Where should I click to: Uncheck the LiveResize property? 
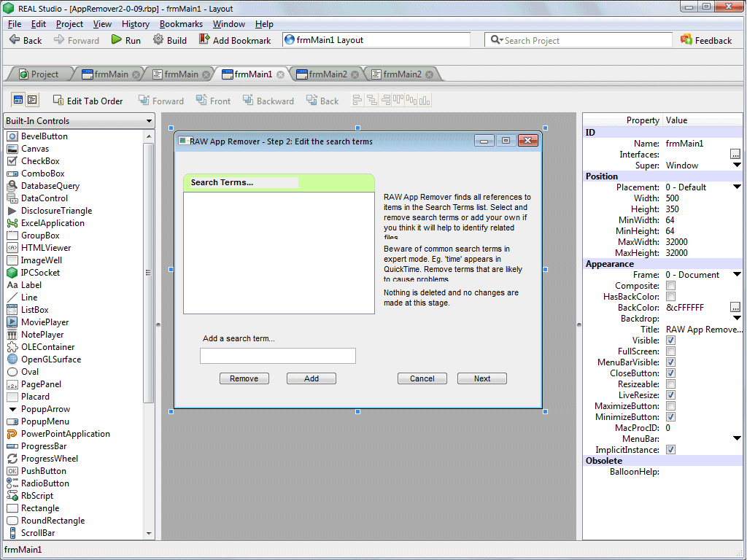(670, 395)
